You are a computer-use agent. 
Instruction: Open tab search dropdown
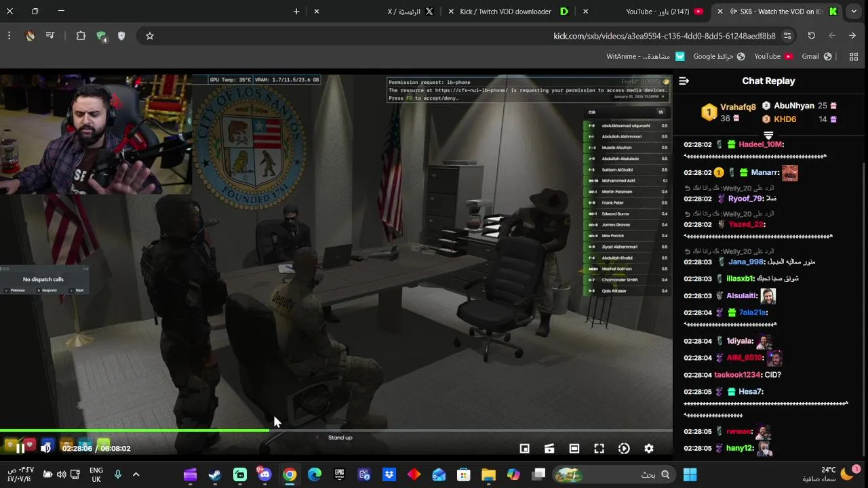coord(854,12)
